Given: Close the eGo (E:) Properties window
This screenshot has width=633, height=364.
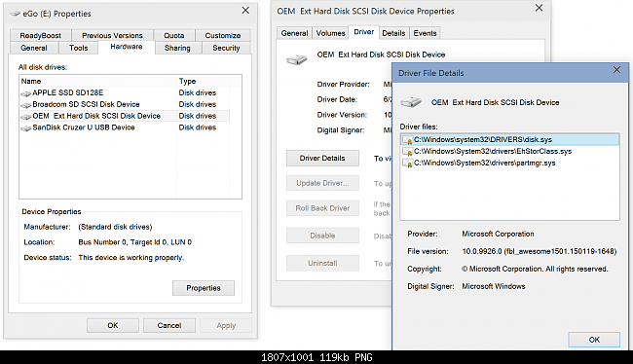Looking at the screenshot, I should [x=245, y=11].
